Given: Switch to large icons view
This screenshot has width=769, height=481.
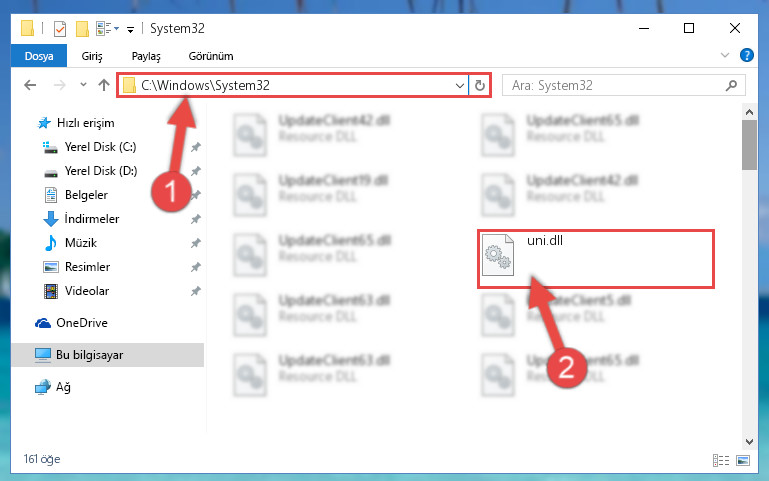Looking at the screenshot, I should pos(743,460).
